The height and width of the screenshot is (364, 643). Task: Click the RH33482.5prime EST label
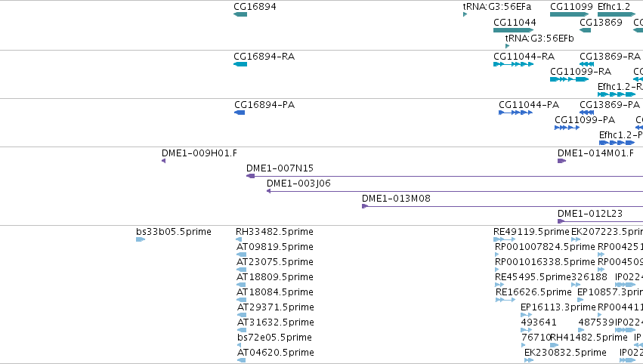[274, 232]
